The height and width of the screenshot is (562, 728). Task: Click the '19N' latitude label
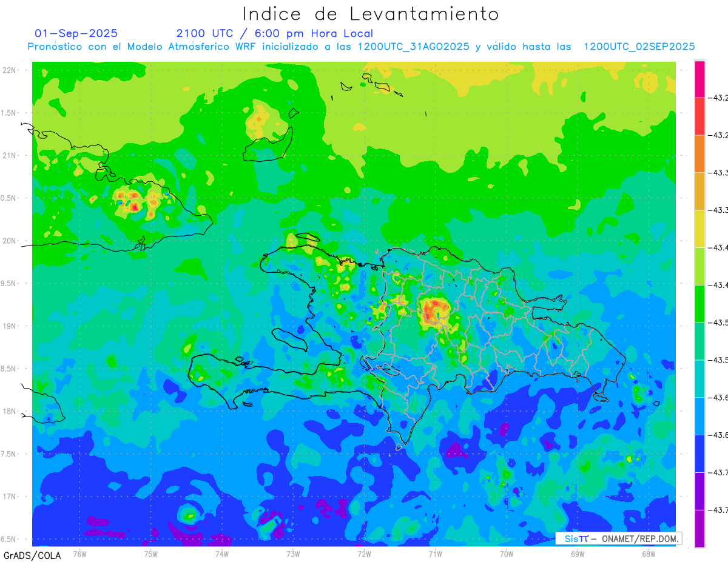tap(9, 326)
